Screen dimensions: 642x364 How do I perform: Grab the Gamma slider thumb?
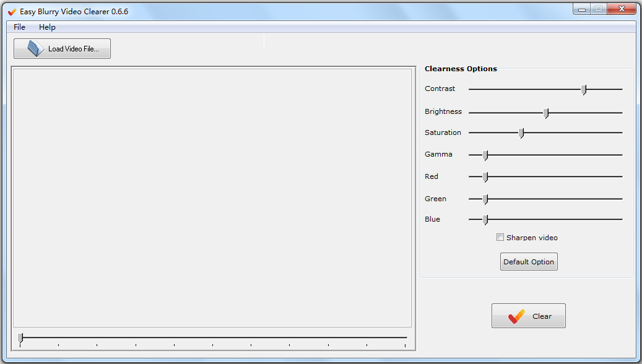[x=485, y=155]
